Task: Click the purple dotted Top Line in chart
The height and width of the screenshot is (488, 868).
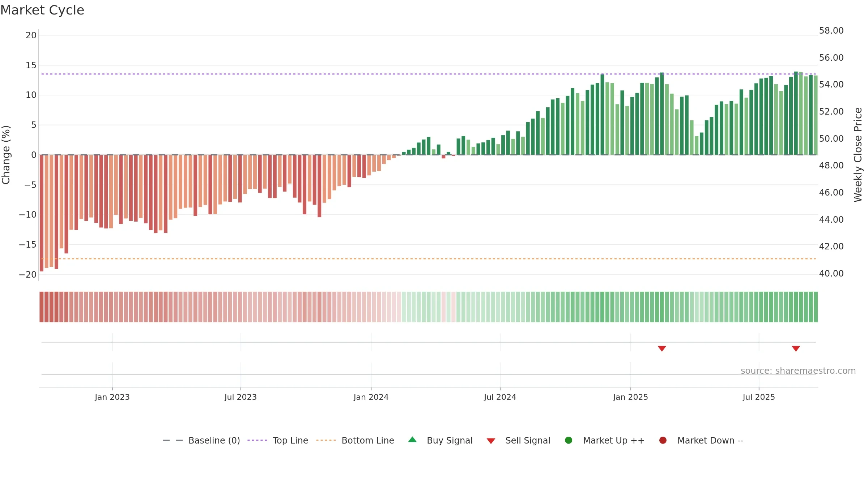Action: point(429,74)
